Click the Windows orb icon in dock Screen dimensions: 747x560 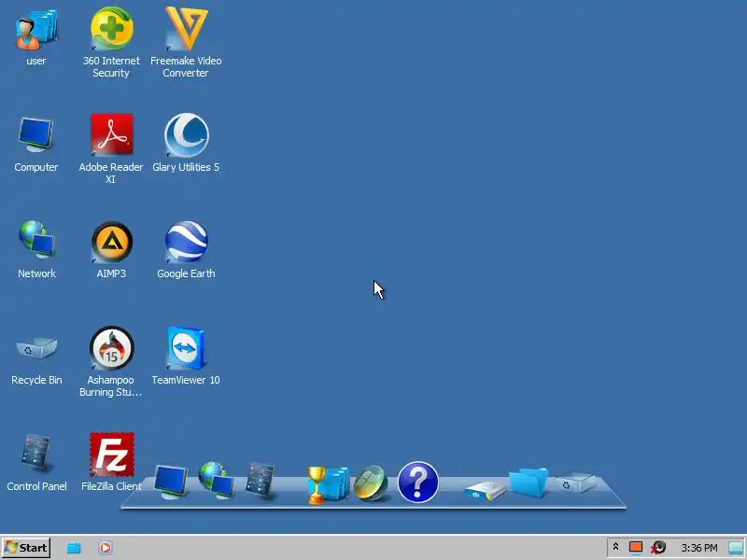371,483
